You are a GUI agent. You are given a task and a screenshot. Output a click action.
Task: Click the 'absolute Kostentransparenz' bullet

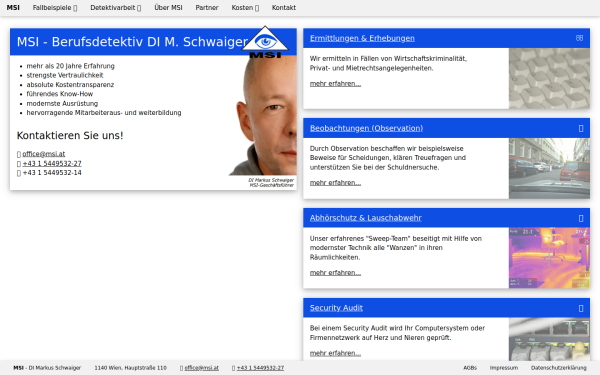point(70,85)
